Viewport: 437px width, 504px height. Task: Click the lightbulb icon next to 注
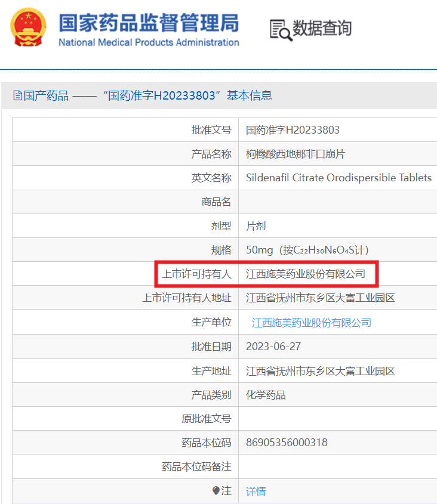tap(216, 491)
